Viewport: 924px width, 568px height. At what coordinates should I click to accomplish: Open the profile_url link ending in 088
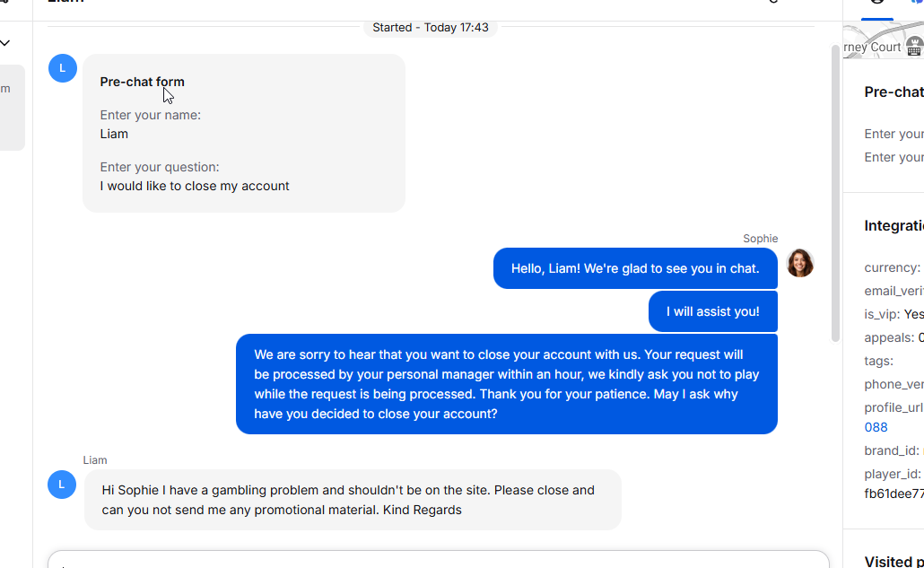pyautogui.click(x=876, y=427)
